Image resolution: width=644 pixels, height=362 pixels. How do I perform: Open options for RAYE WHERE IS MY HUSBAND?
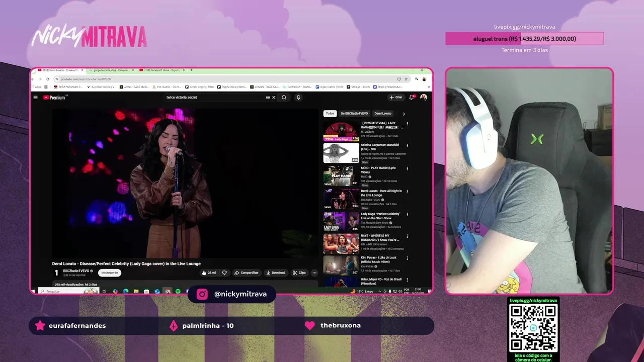[x=407, y=236]
